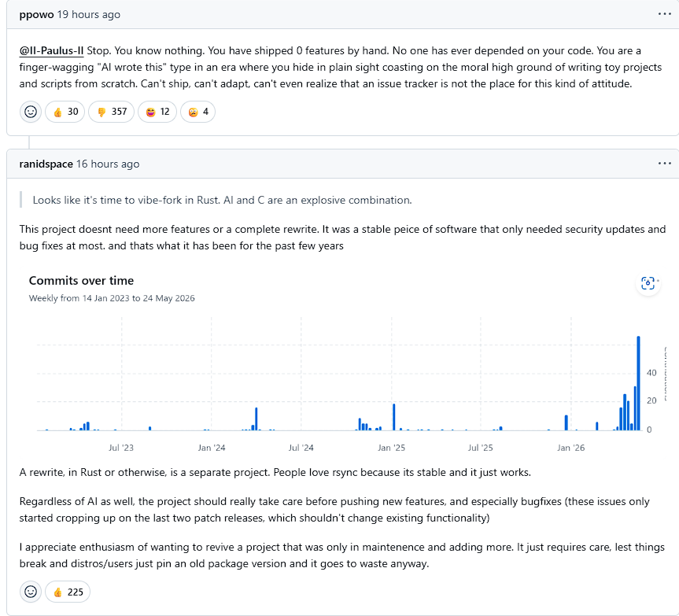Viewport: 679px width, 616px height.
Task: Click the 19 hours ago timestamp
Action: pyautogui.click(x=89, y=14)
